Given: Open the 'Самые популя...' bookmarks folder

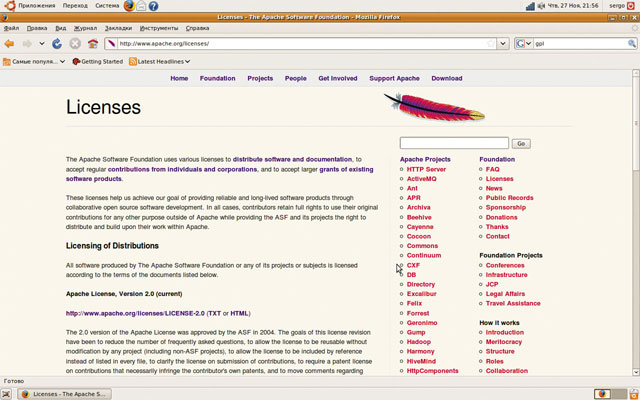Looking at the screenshot, I should click(34, 62).
